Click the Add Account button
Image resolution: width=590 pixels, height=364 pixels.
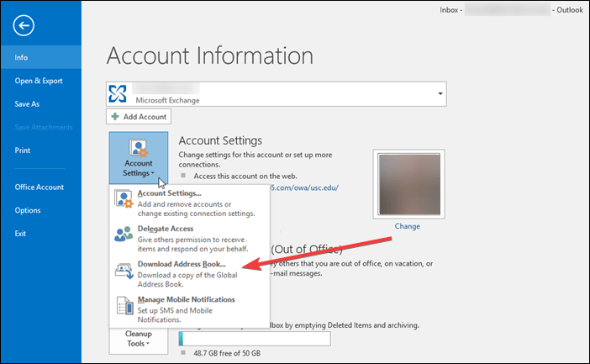139,116
